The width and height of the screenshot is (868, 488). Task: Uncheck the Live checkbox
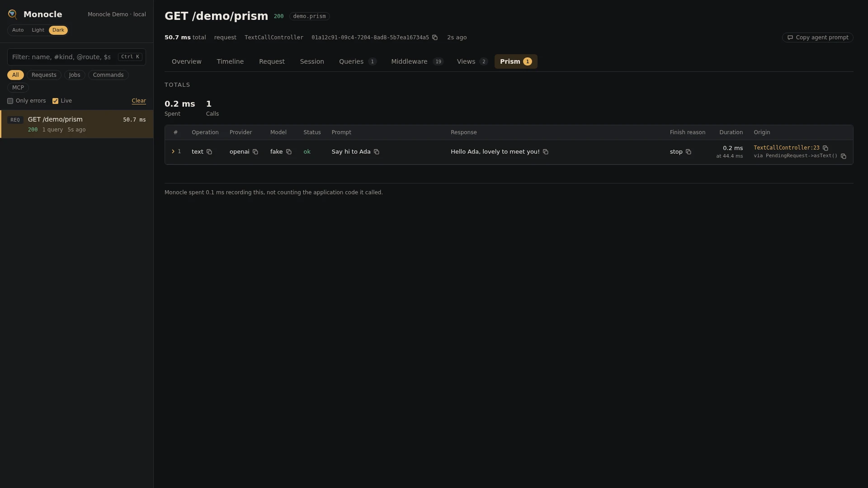coord(55,101)
